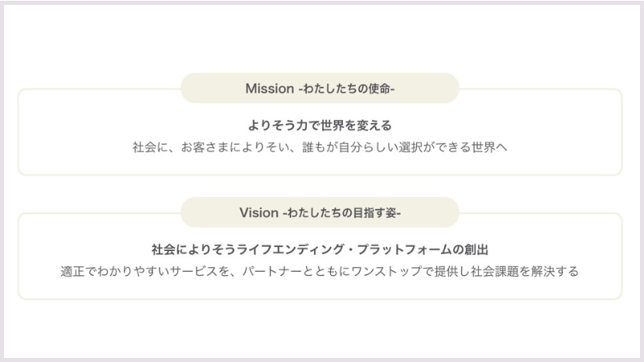Viewport: 644px width, 362px height.
Task: Click "わたしたちの使命" in the Mission label
Action: pos(349,88)
